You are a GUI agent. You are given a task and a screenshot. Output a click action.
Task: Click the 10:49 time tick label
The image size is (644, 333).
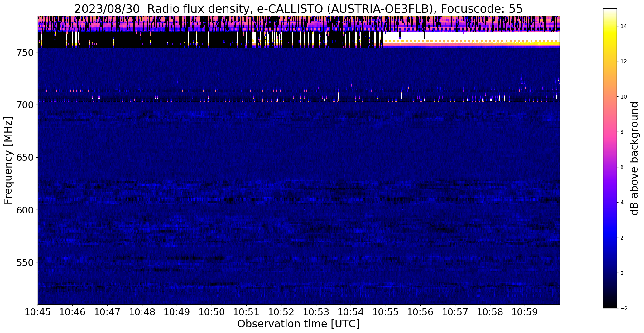pyautogui.click(x=177, y=312)
